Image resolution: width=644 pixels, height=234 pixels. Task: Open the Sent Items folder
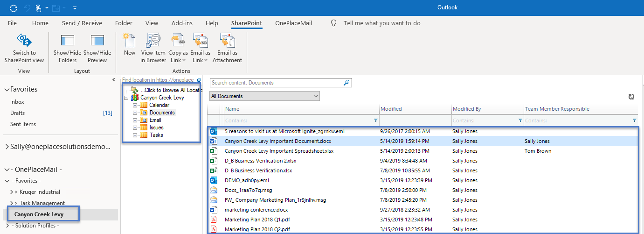coord(23,124)
